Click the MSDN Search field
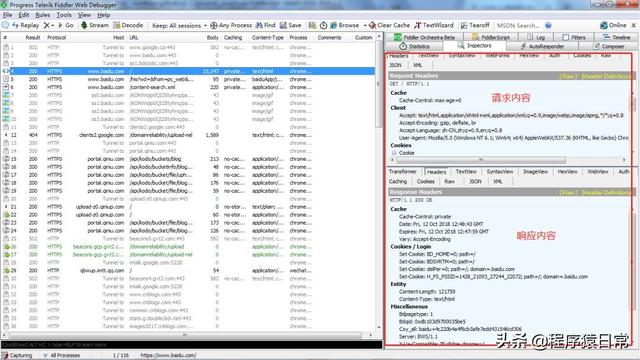Image resolution: width=640 pixels, height=360 pixels. [x=519, y=25]
